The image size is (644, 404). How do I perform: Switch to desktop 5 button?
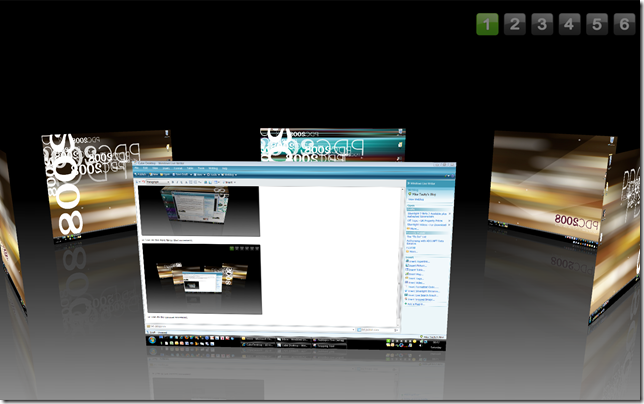point(597,24)
